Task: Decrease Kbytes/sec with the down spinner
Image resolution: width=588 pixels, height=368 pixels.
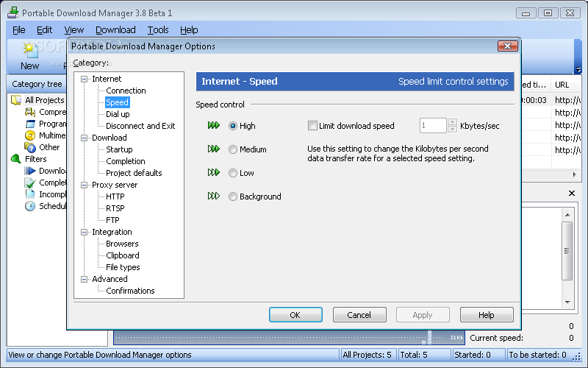Action: coord(452,130)
